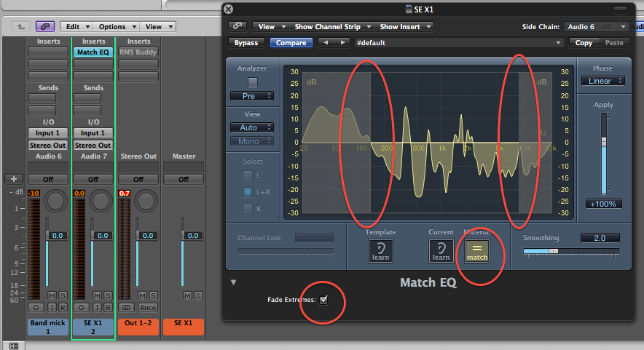This screenshot has height=350, width=644.
Task: Collapse the extended parameters disclosure triangle
Action: [x=233, y=282]
